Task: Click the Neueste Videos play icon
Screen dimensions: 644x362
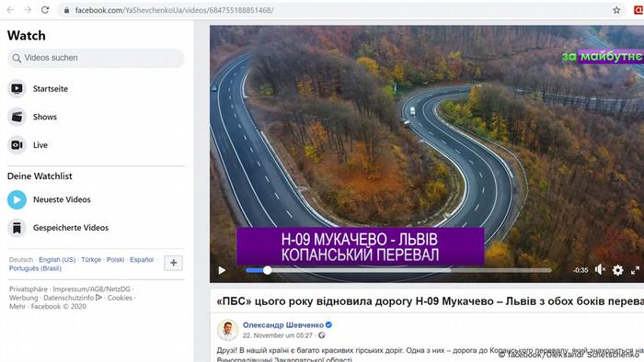Action: [x=17, y=200]
